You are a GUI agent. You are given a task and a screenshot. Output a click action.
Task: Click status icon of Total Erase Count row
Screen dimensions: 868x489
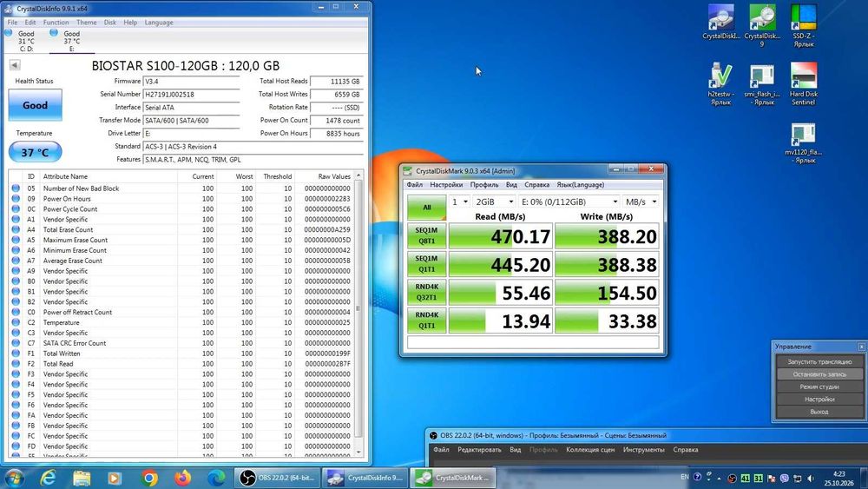pos(16,229)
